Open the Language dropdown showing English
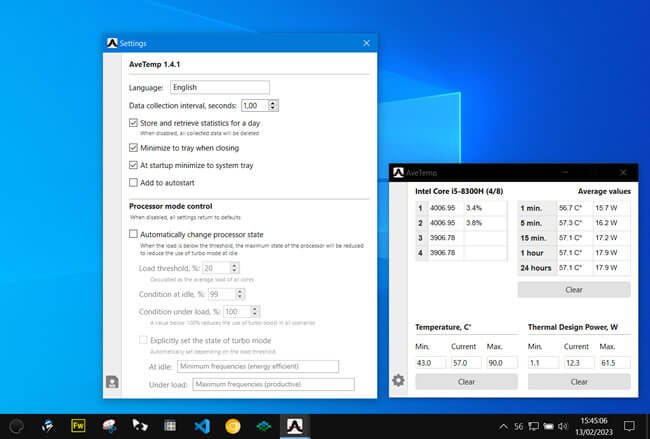The image size is (650, 439). point(220,87)
